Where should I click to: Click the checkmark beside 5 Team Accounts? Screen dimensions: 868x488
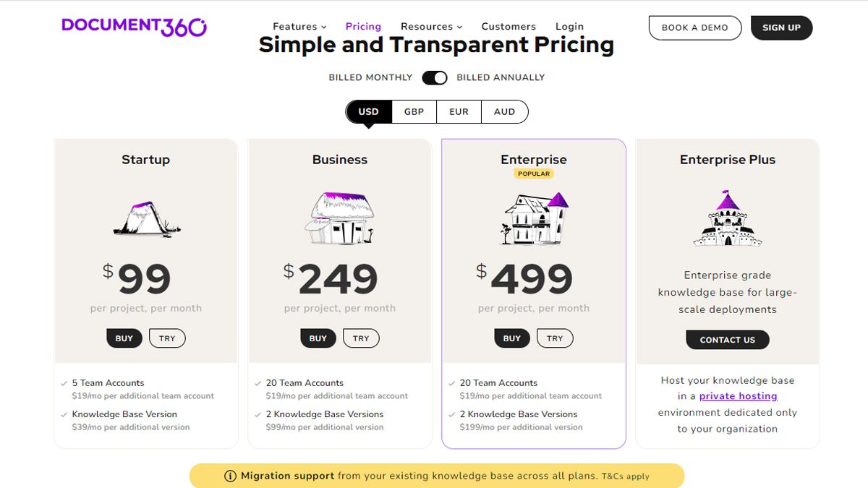[63, 382]
